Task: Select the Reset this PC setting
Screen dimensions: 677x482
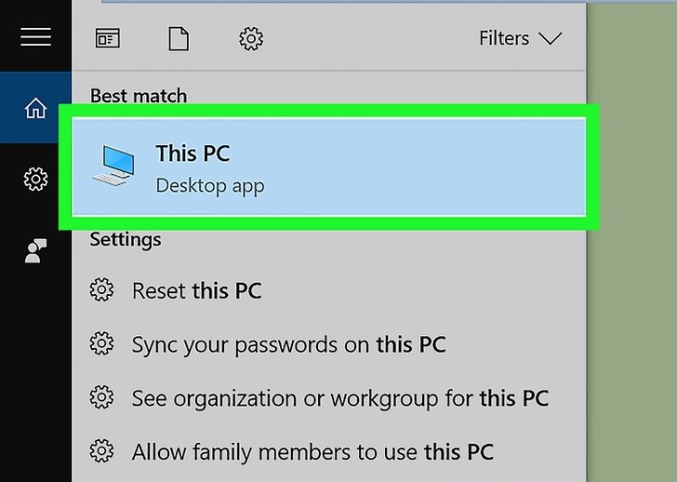Action: pyautogui.click(x=329, y=290)
